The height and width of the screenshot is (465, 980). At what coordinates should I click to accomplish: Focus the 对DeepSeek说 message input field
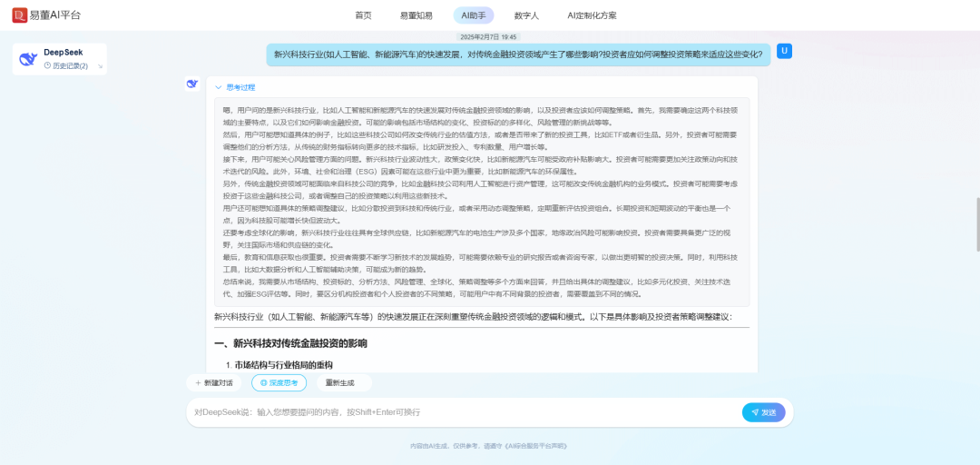tap(463, 412)
